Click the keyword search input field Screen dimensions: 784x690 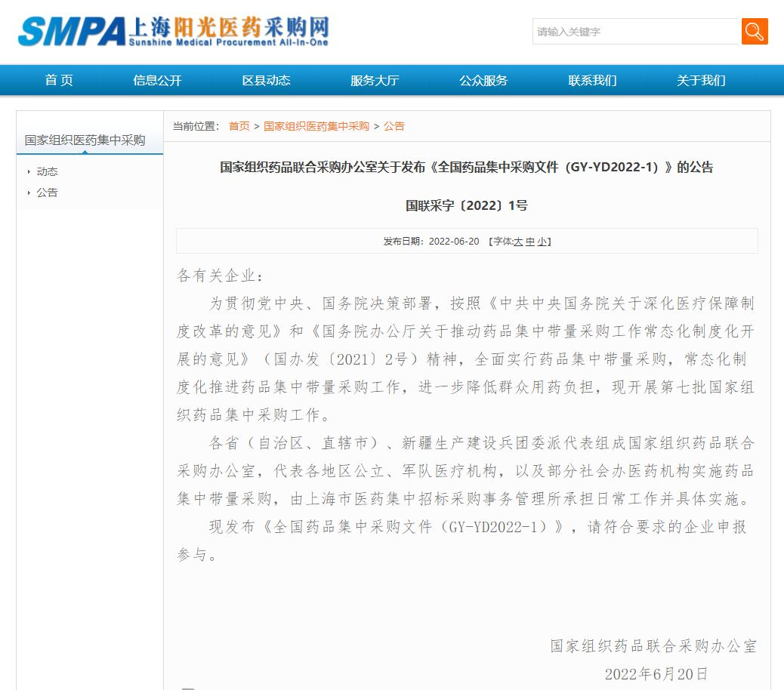[634, 32]
